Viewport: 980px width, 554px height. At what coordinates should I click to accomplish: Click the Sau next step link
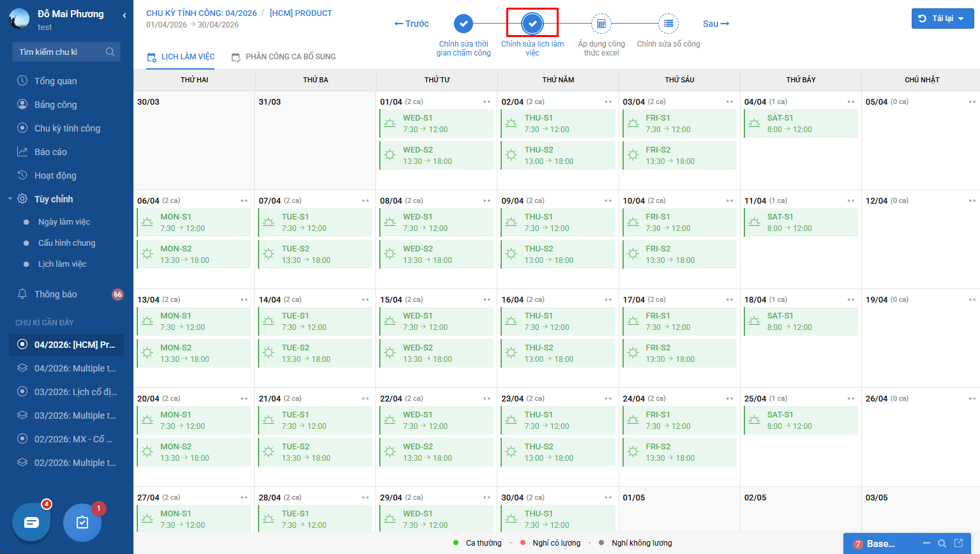(716, 24)
